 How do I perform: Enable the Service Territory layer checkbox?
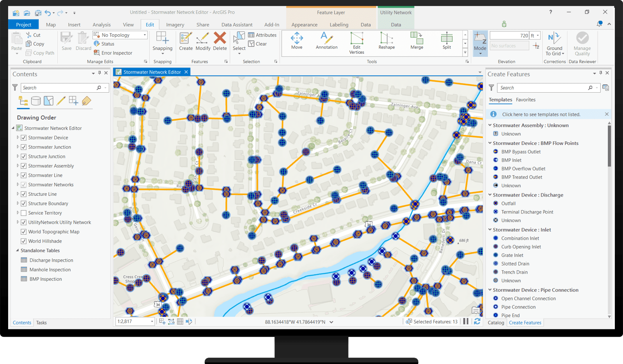click(x=24, y=213)
